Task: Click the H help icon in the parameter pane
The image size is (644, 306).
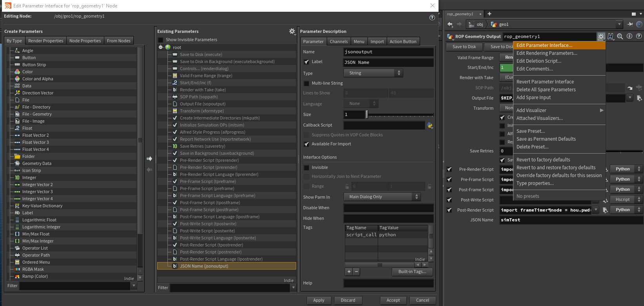Action: [x=610, y=36]
